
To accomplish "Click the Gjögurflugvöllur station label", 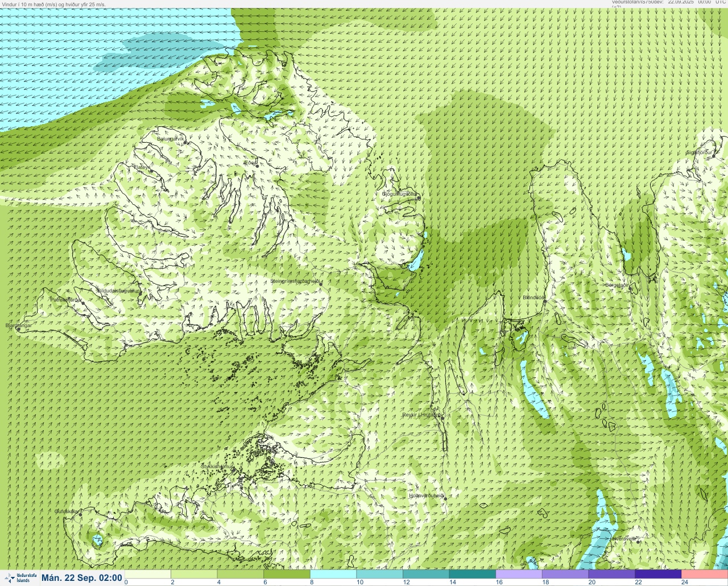I will coord(399,194).
